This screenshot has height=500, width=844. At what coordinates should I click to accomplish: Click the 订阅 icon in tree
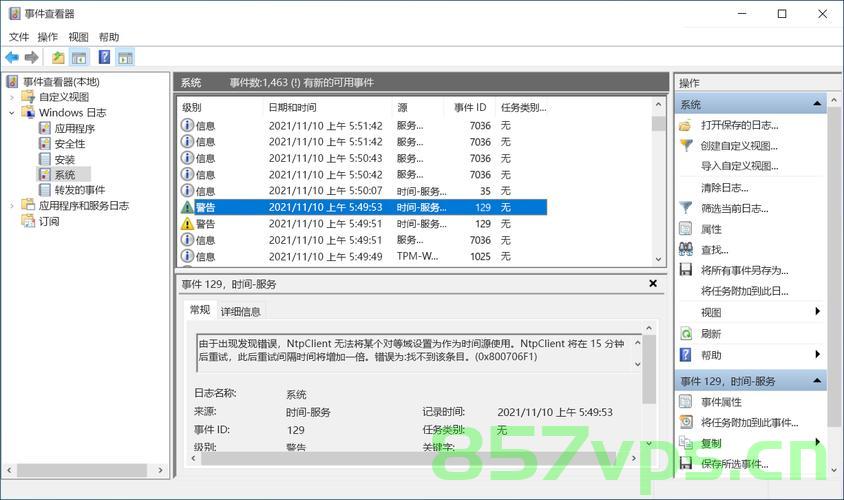point(28,221)
